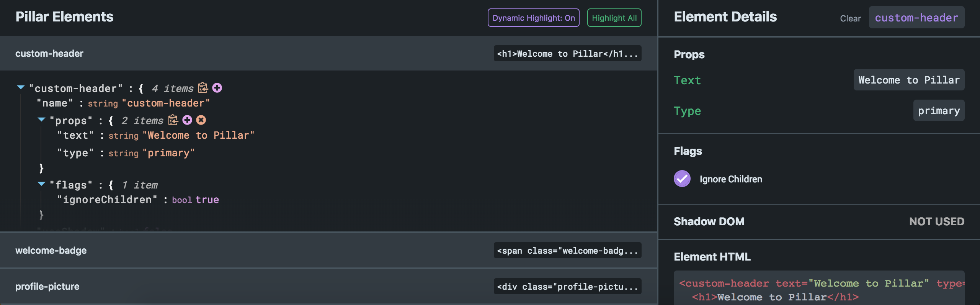This screenshot has width=980, height=305.
Task: Click the Highlight All button
Action: (x=614, y=18)
